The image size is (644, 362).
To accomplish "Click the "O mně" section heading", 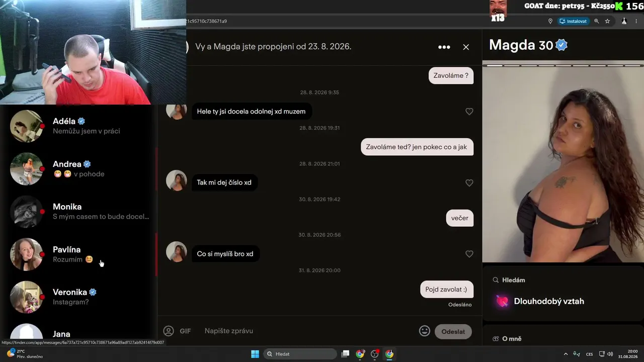I will 512,339.
